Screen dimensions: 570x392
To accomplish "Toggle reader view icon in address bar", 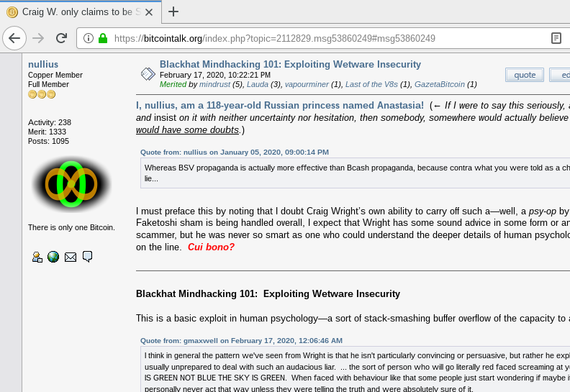I will pos(556,38).
